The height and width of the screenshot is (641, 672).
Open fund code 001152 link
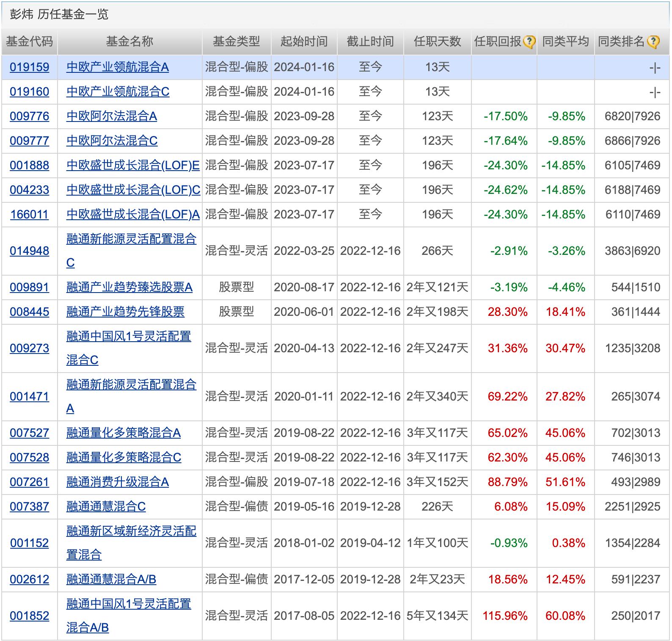pyautogui.click(x=29, y=543)
